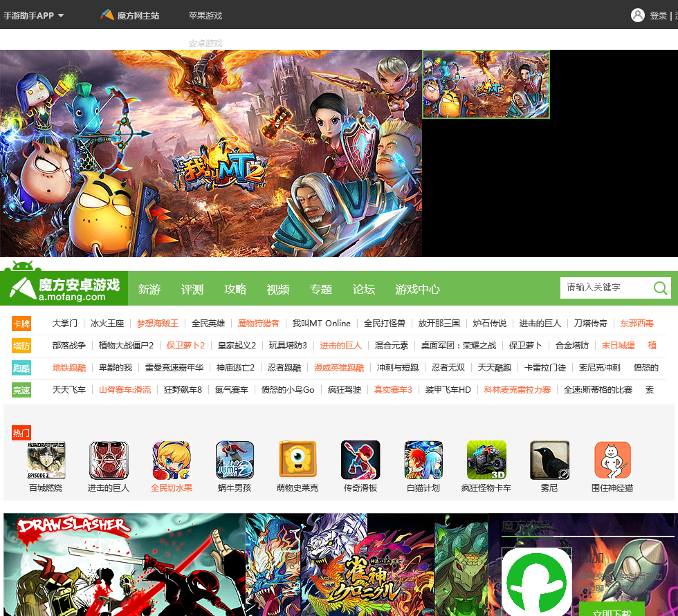Click the user avatar icon beside 登录
Image resolution: width=678 pixels, height=616 pixels.
point(638,15)
